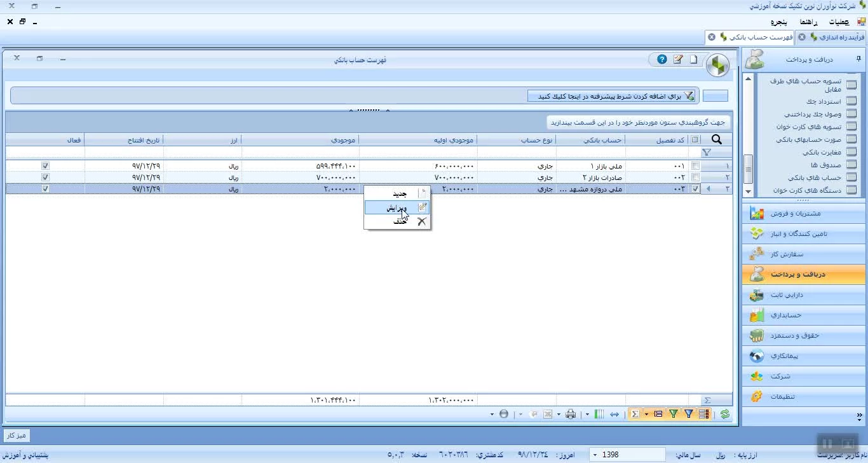Open the printer dropdown arrow
The width and height of the screenshot is (868, 463).
tap(559, 414)
